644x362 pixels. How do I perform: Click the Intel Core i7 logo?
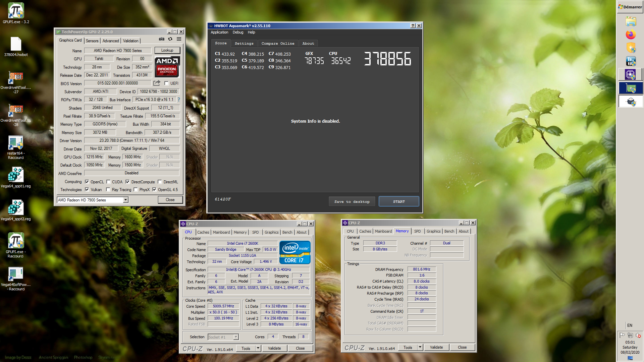point(295,252)
